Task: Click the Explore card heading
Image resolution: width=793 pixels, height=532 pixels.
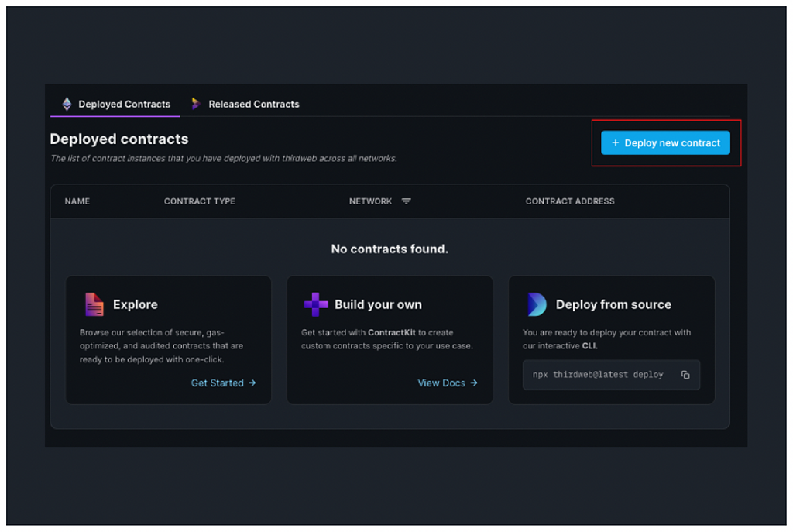Action: [135, 304]
